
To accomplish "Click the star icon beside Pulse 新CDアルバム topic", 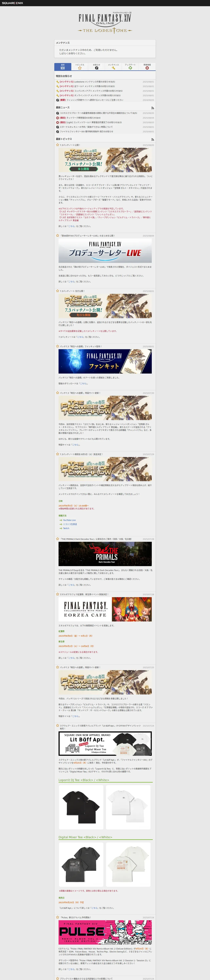I will 58,917.
